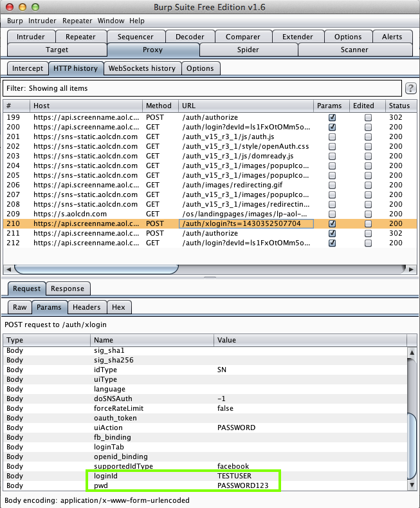Open the Burp menu
Image resolution: width=420 pixels, height=508 pixels.
coord(15,21)
